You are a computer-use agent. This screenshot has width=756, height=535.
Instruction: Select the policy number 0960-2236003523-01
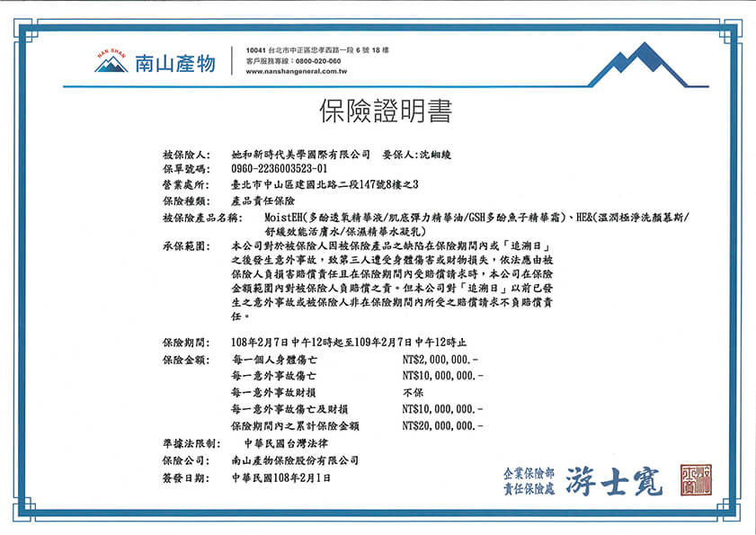[280, 169]
